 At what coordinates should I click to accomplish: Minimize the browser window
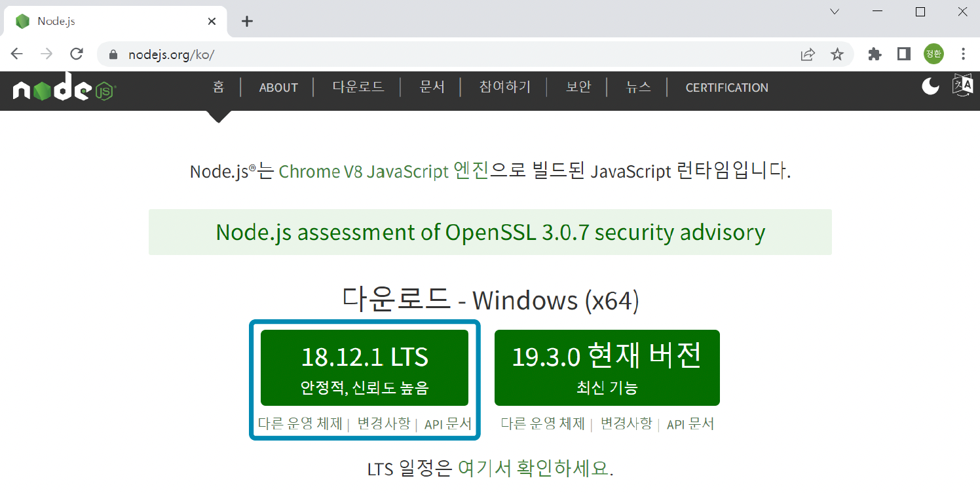coord(878,12)
